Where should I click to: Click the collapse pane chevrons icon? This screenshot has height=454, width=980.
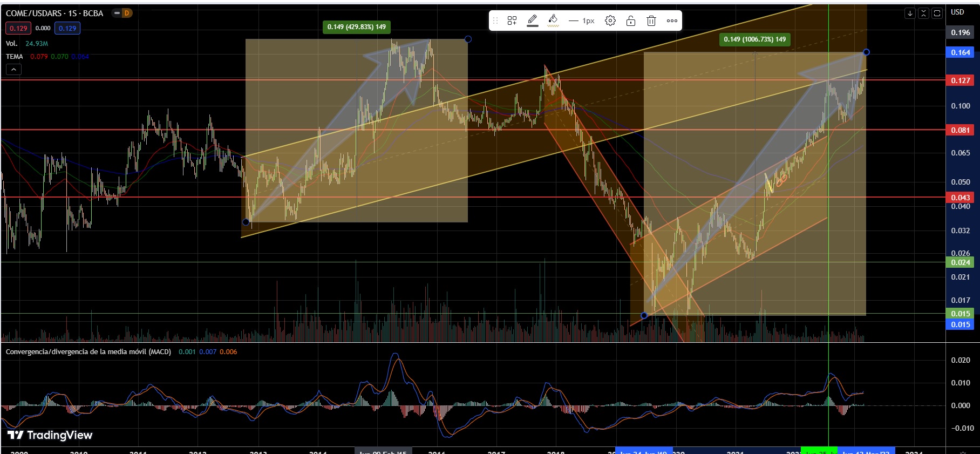tap(924, 13)
